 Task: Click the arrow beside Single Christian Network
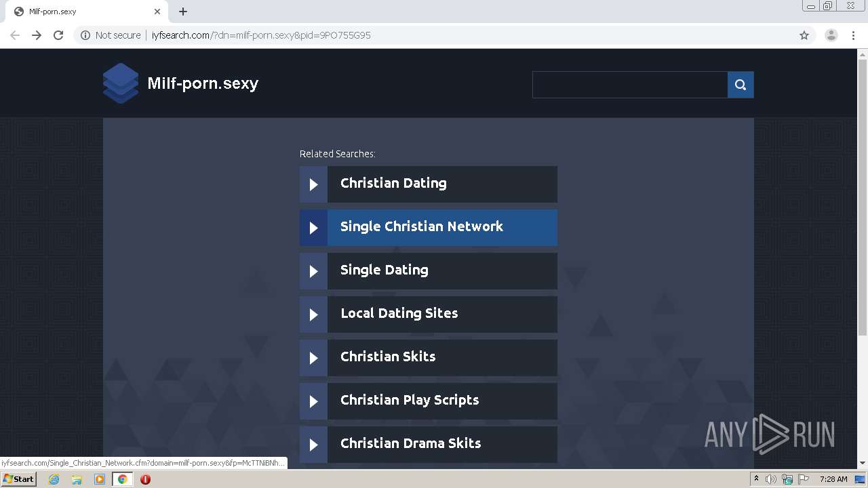click(x=313, y=228)
